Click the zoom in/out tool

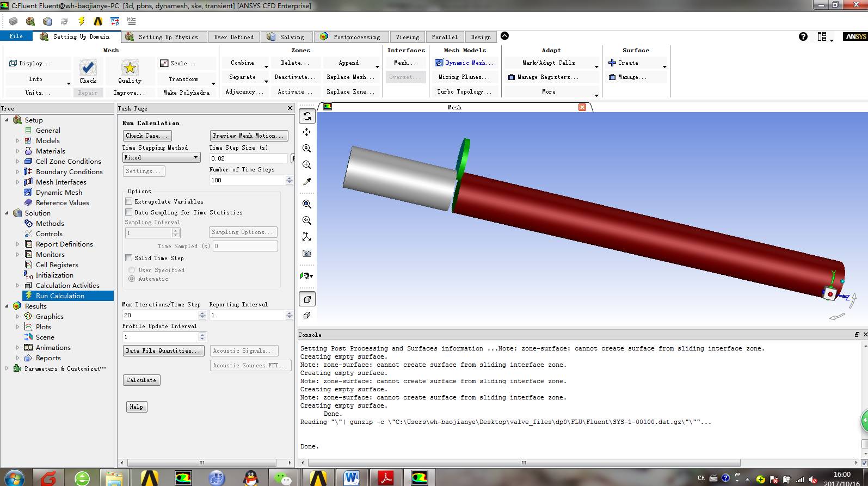tap(307, 148)
